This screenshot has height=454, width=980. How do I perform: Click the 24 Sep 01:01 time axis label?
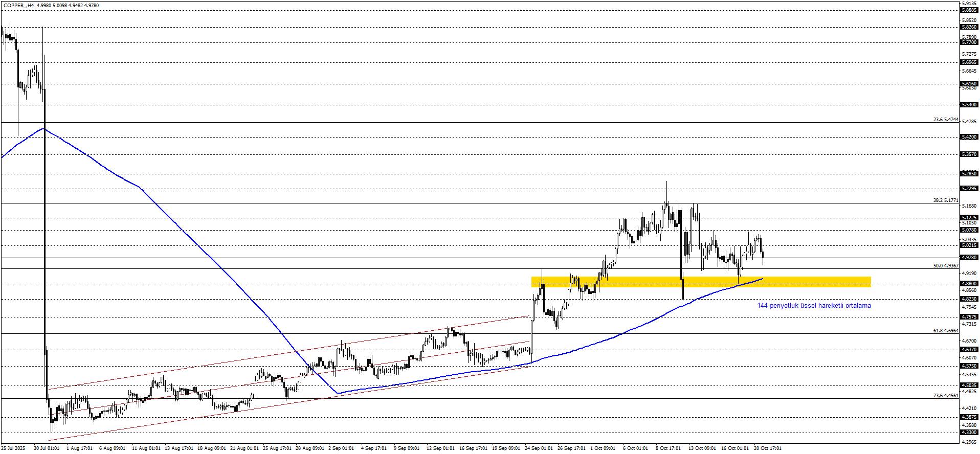point(539,448)
